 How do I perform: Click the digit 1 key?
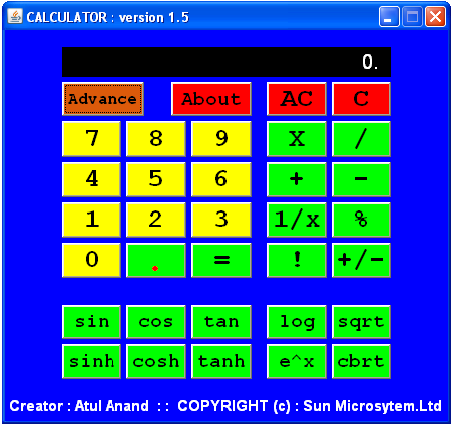(x=91, y=220)
